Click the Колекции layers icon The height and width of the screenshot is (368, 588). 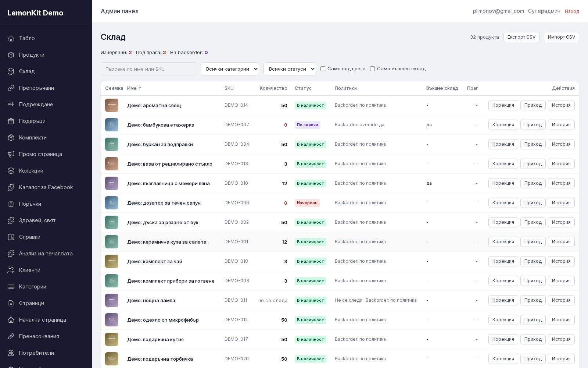point(11,171)
